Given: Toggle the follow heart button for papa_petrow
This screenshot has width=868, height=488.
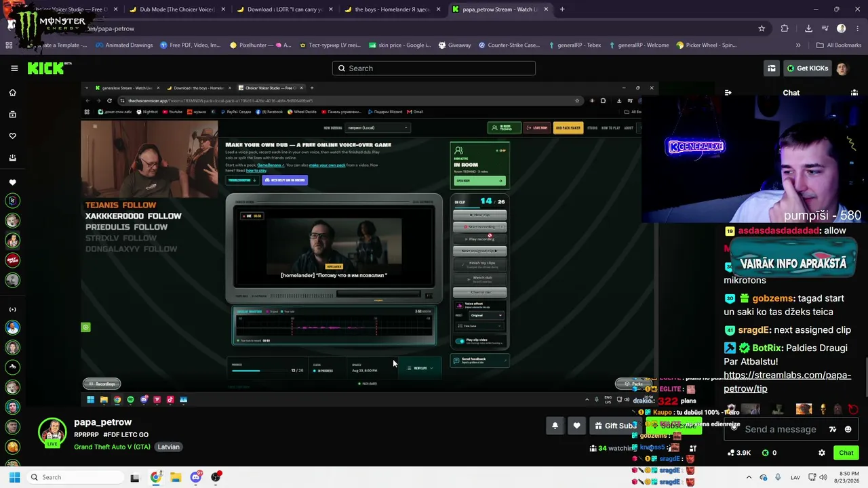Looking at the screenshot, I should point(576,426).
